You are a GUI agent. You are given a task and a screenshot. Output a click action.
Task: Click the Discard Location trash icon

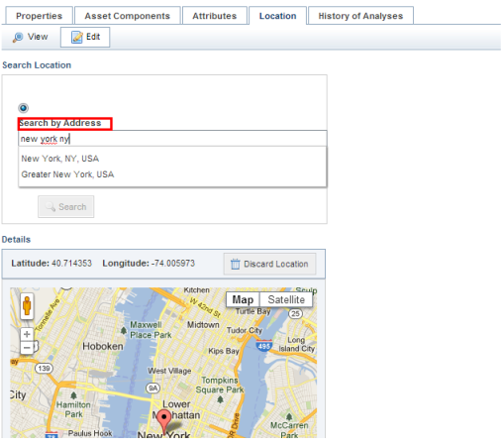(x=235, y=264)
